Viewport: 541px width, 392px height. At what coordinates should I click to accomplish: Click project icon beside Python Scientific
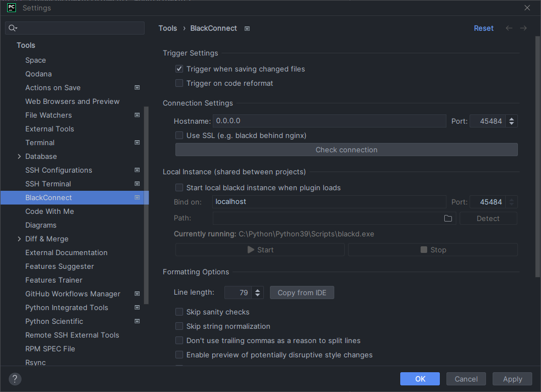point(137,321)
